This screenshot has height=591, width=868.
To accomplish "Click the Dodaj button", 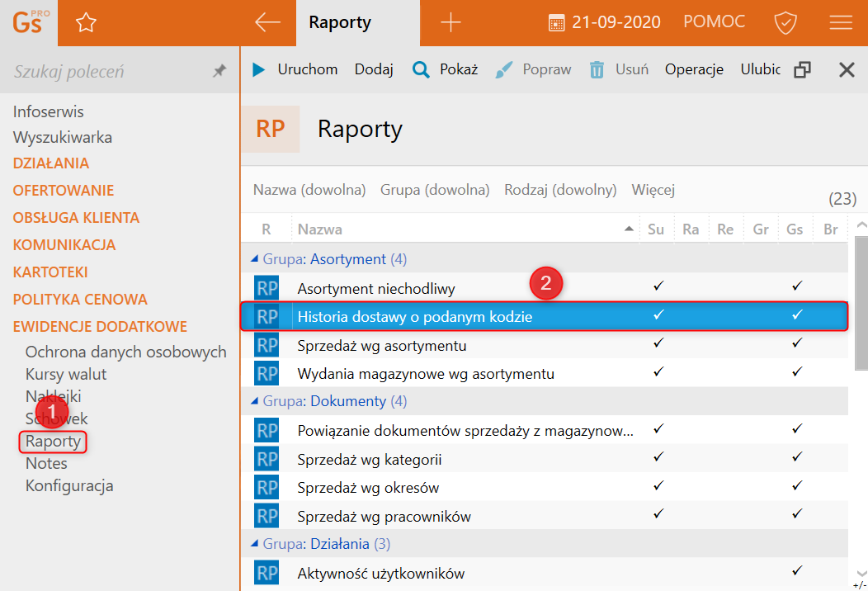I will (374, 70).
